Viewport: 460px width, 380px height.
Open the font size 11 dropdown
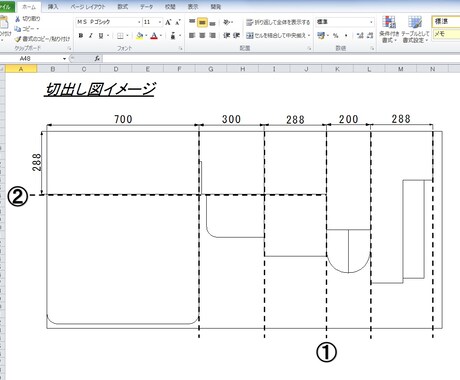click(x=160, y=22)
